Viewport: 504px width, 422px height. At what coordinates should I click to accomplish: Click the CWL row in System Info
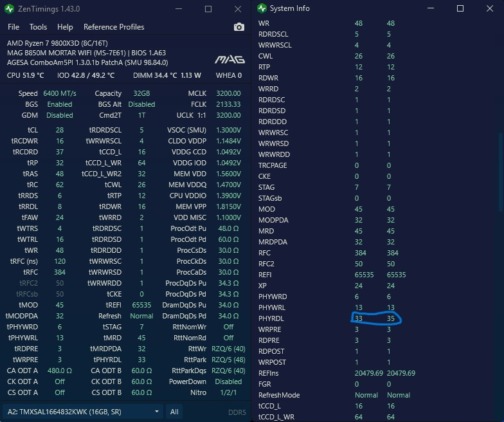coord(327,56)
